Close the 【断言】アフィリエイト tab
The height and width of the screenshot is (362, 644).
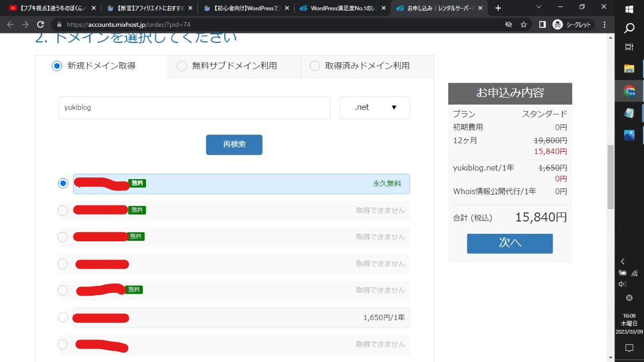189,8
